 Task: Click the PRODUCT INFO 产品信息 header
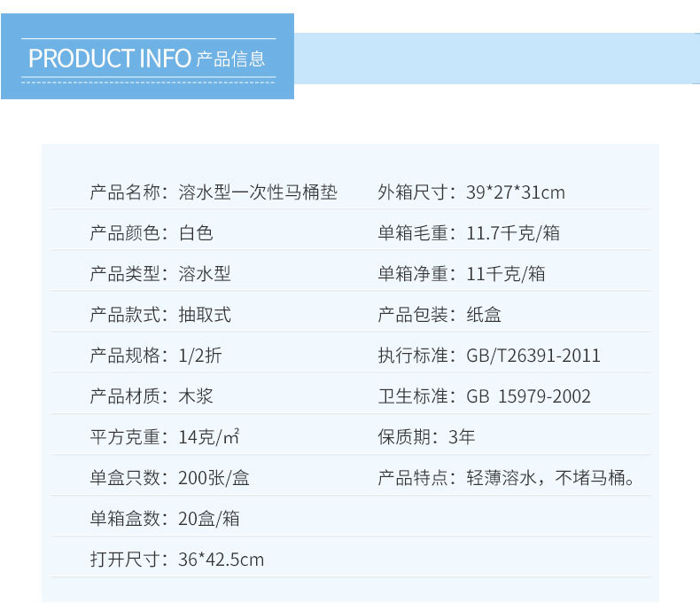pyautogui.click(x=147, y=59)
